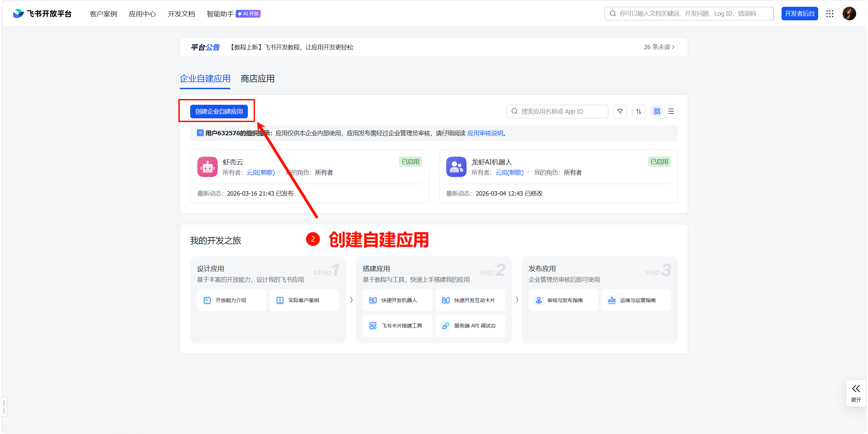Viewport: 868px width, 434px height.
Task: Open 飞书卡片搭建工具 icon
Action: click(373, 325)
